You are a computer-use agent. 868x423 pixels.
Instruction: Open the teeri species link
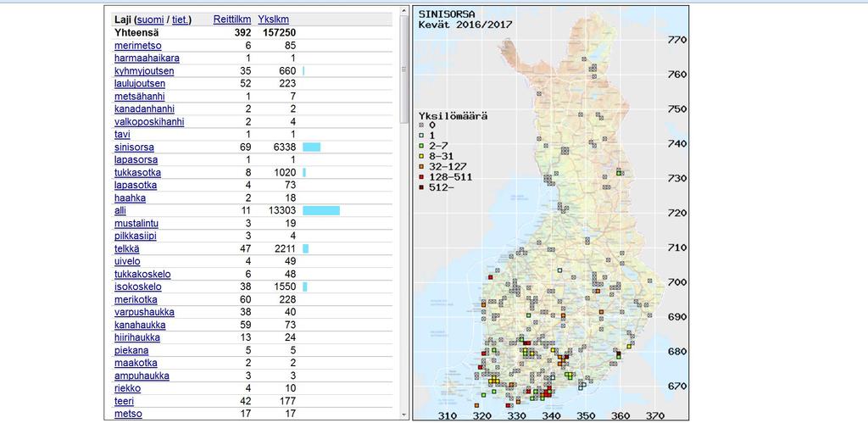[x=124, y=402]
